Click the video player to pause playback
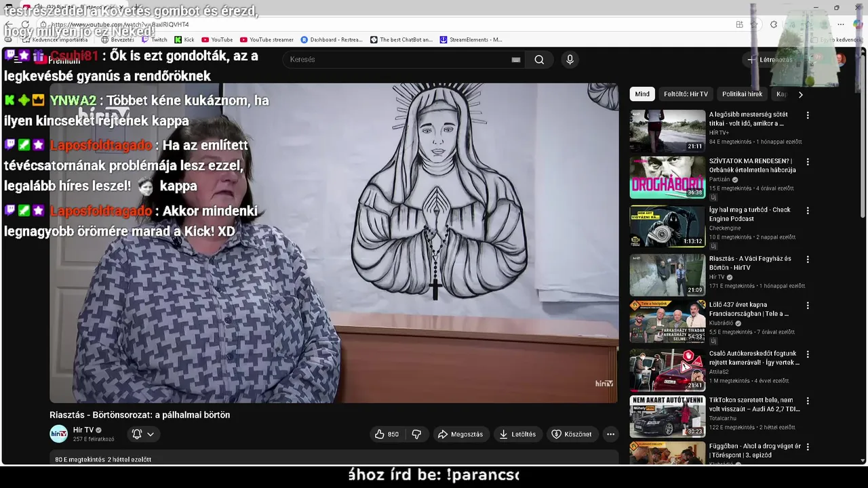The width and height of the screenshot is (868, 488). [334, 243]
